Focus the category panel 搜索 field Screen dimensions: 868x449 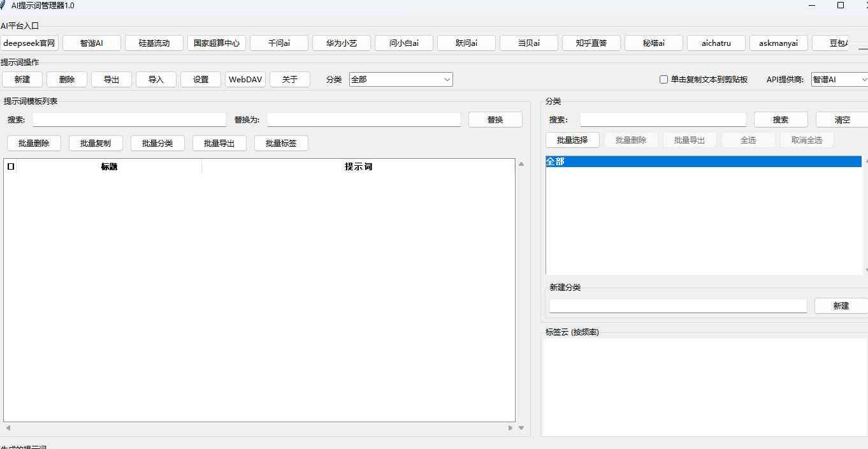(663, 119)
